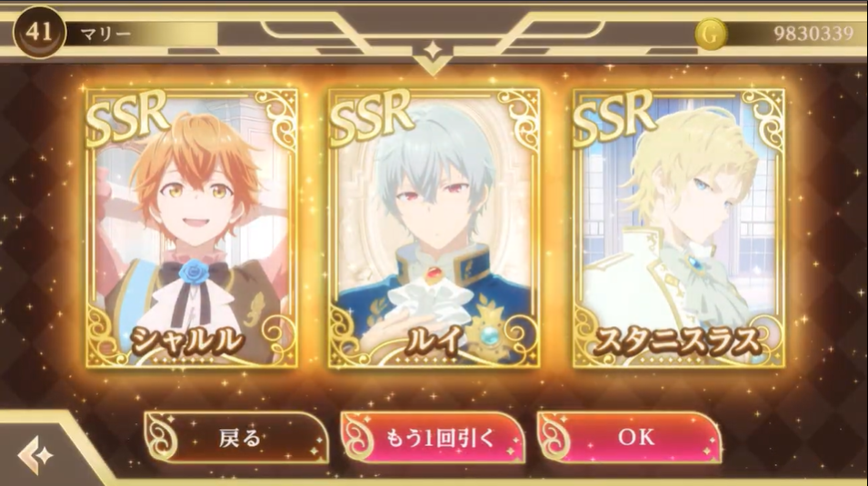Click the SSR label on ルイ card
The height and width of the screenshot is (486, 868).
pyautogui.click(x=371, y=118)
